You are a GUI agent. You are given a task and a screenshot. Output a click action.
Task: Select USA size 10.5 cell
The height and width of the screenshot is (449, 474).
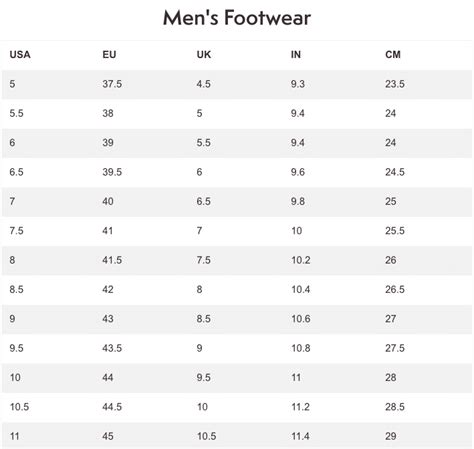19,407
